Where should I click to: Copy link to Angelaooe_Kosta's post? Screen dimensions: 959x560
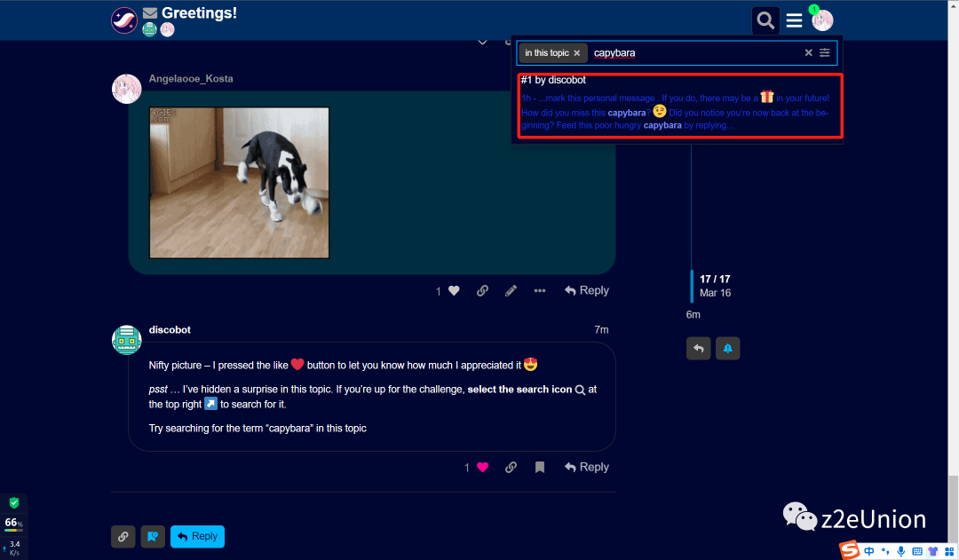[x=482, y=290]
